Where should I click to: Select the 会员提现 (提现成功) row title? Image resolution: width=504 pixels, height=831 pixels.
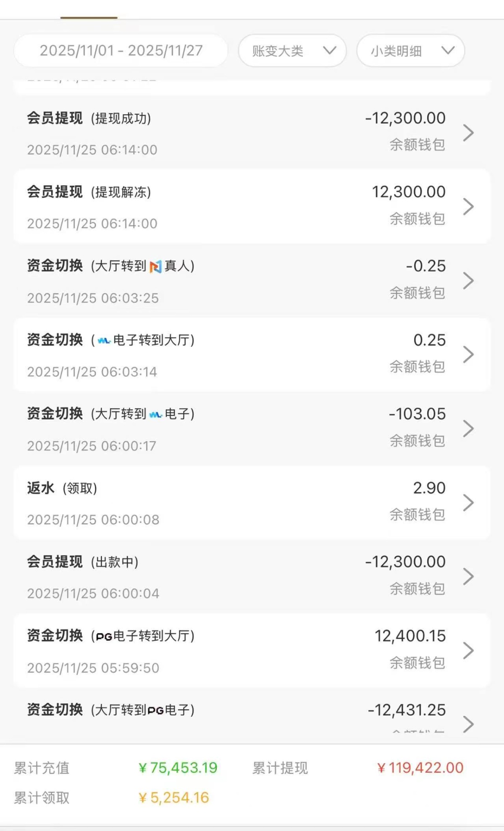pos(89,118)
